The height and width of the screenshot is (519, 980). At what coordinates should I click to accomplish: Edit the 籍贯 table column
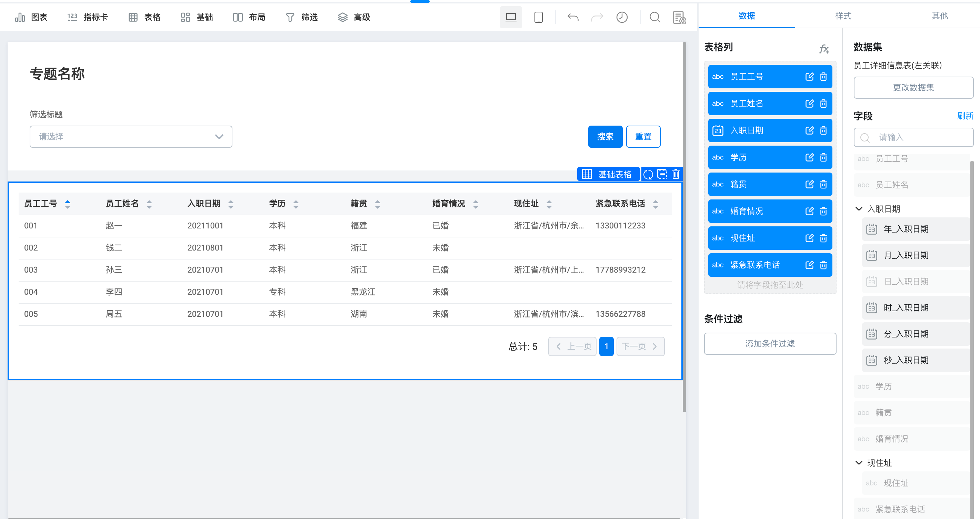pyautogui.click(x=809, y=184)
